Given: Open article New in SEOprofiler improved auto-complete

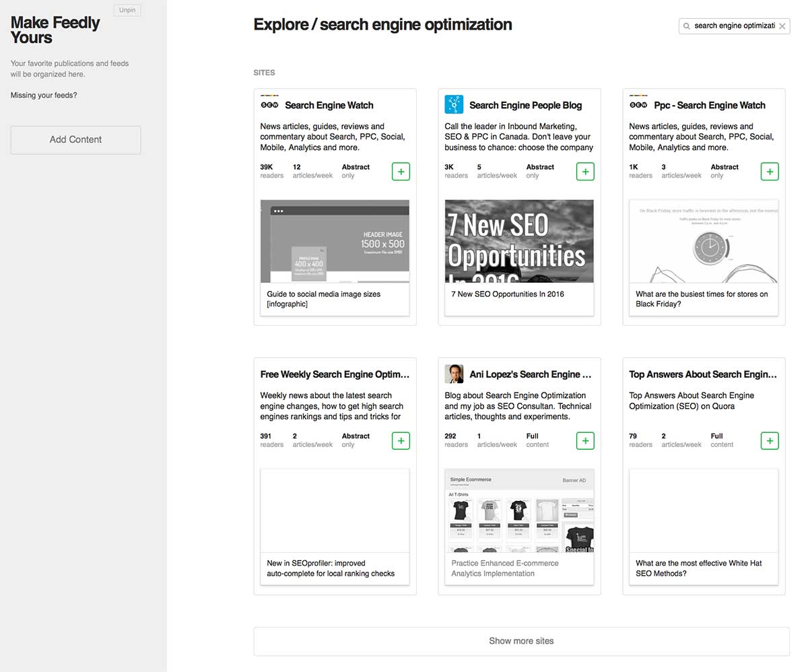Looking at the screenshot, I should click(x=331, y=568).
